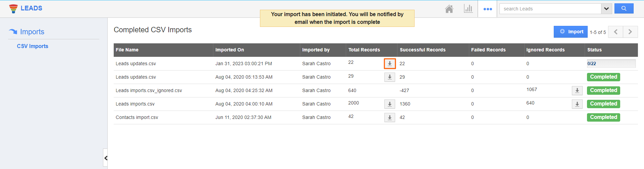Screen dimensions: 644x169
Task: Collapse the left sidebar panel
Action: click(x=106, y=158)
